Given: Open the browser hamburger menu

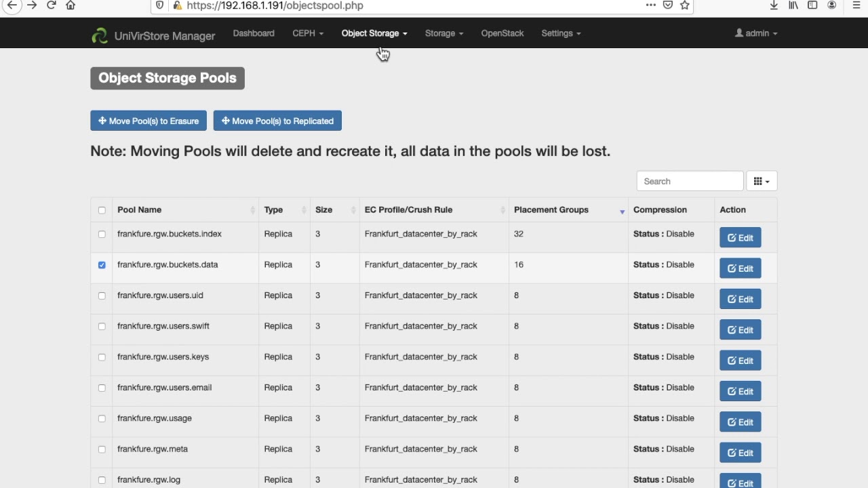Looking at the screenshot, I should point(856,5).
